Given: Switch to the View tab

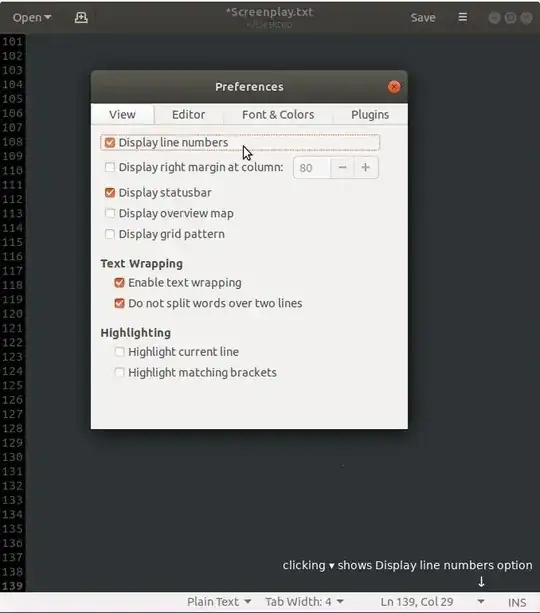Looking at the screenshot, I should [x=122, y=115].
